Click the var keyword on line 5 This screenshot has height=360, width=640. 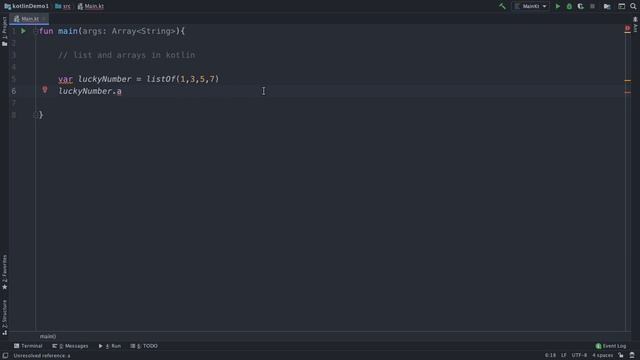point(65,79)
